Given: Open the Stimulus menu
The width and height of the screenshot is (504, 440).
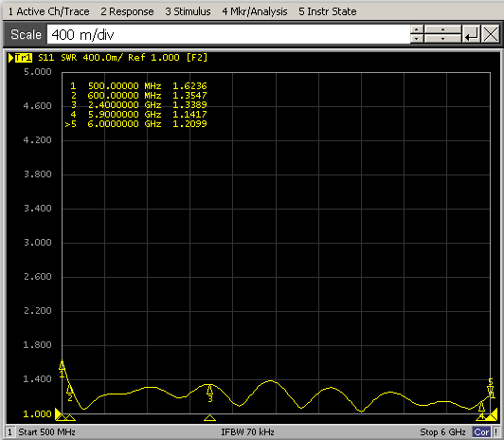Looking at the screenshot, I should pyautogui.click(x=188, y=11).
